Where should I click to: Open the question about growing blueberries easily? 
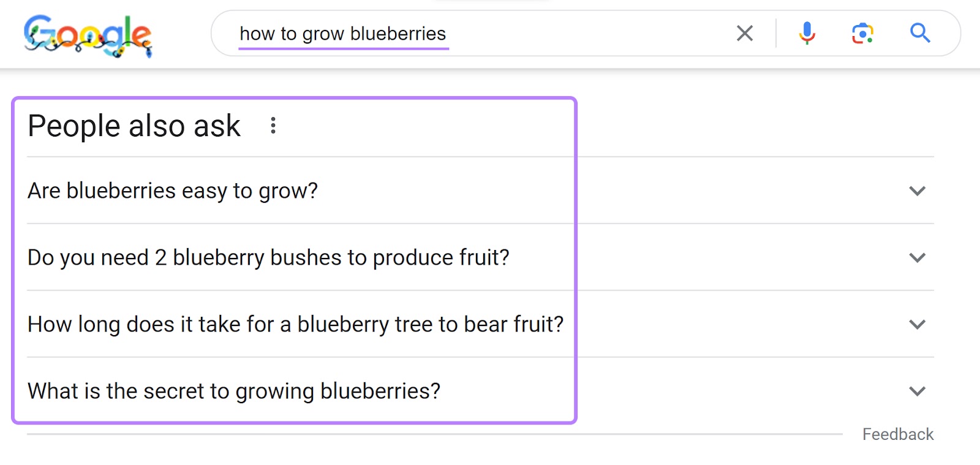point(173,191)
